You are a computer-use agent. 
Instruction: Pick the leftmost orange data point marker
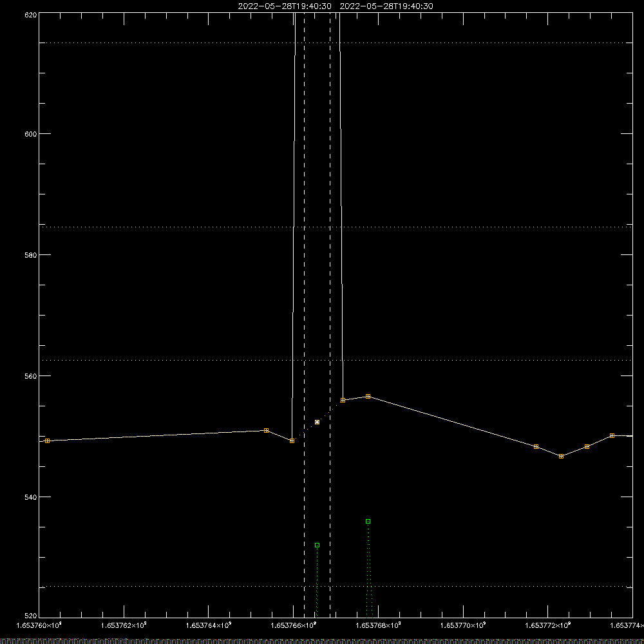coord(47,440)
